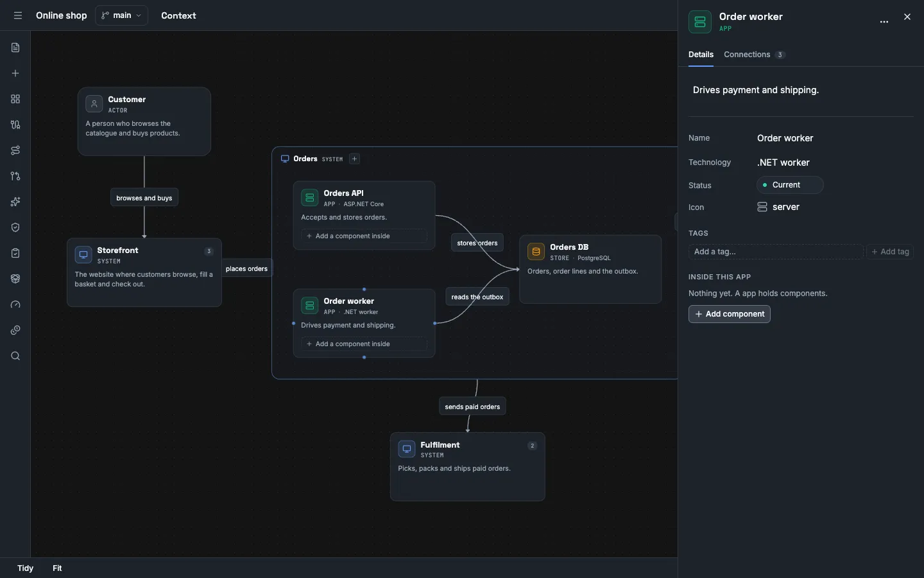Open the pull request icon in sidebar
Viewport: 924px width, 578px height.
15,176
